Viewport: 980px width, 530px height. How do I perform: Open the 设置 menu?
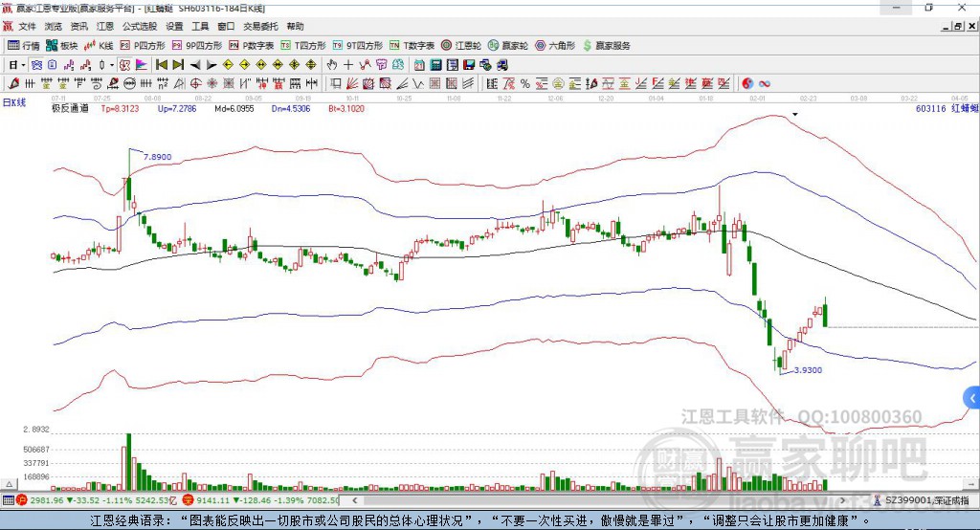[x=174, y=26]
